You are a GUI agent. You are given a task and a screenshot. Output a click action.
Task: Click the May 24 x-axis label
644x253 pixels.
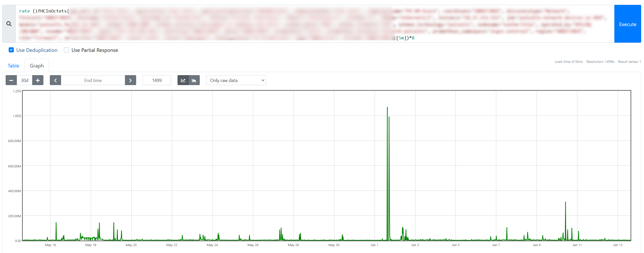(212, 245)
